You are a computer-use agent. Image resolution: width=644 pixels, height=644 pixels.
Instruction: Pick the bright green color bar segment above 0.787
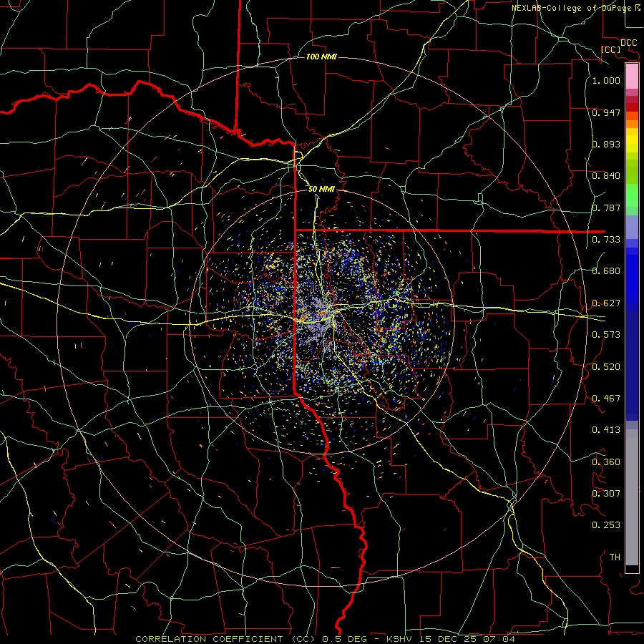632,195
